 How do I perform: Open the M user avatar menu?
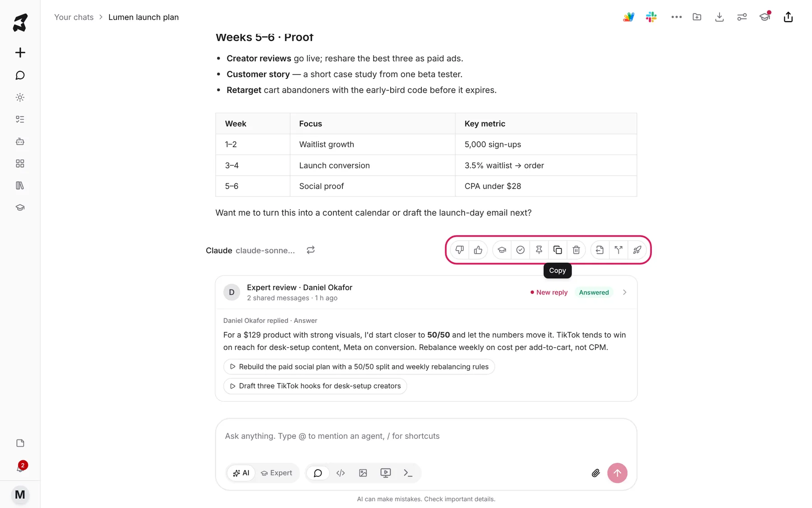[20, 494]
